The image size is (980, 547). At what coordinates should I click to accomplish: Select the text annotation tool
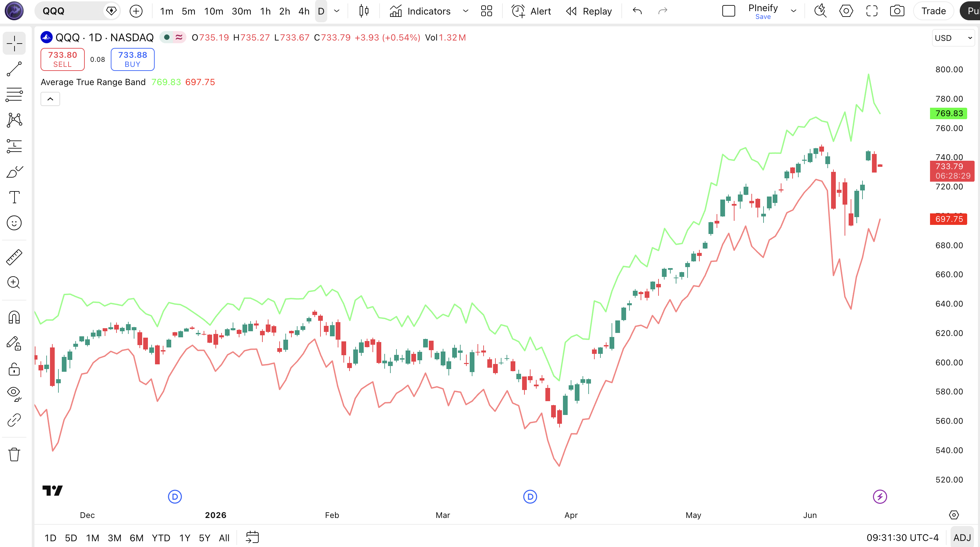tap(14, 198)
